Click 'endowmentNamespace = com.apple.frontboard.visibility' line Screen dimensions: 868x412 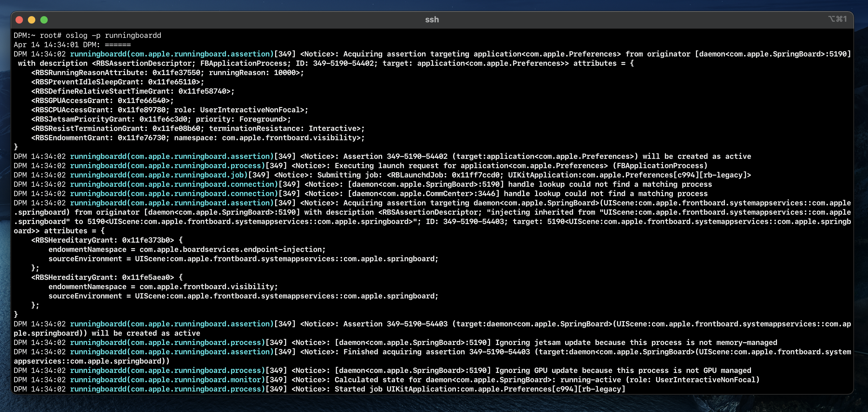pyautogui.click(x=163, y=287)
